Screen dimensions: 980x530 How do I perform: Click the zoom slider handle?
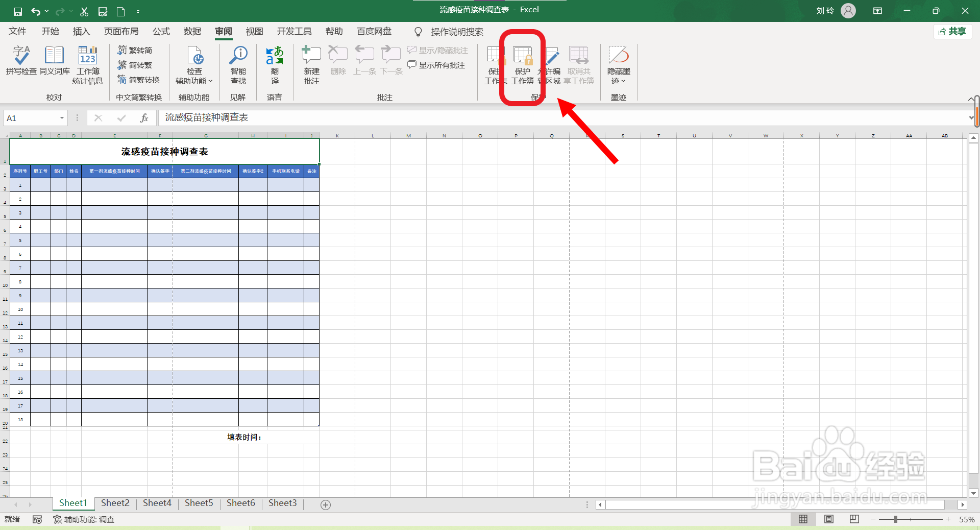(x=896, y=519)
